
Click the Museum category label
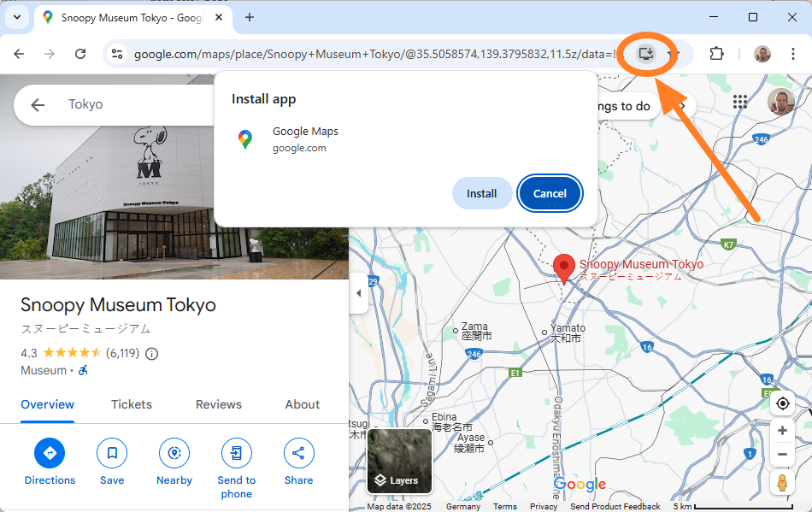(44, 371)
